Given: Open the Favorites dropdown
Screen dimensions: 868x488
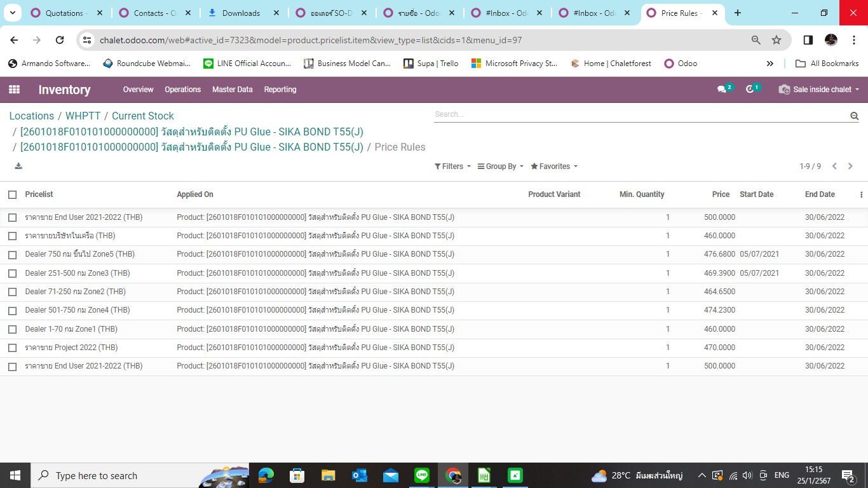Looking at the screenshot, I should 554,166.
